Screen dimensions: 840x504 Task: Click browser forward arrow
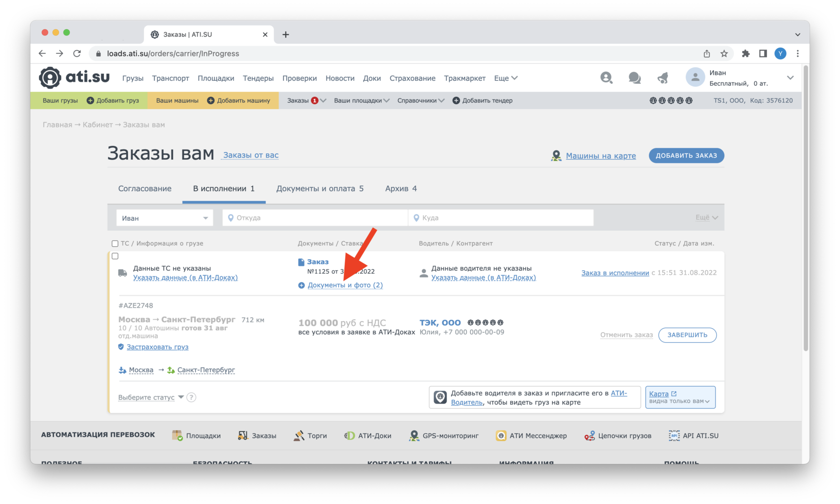click(x=59, y=53)
